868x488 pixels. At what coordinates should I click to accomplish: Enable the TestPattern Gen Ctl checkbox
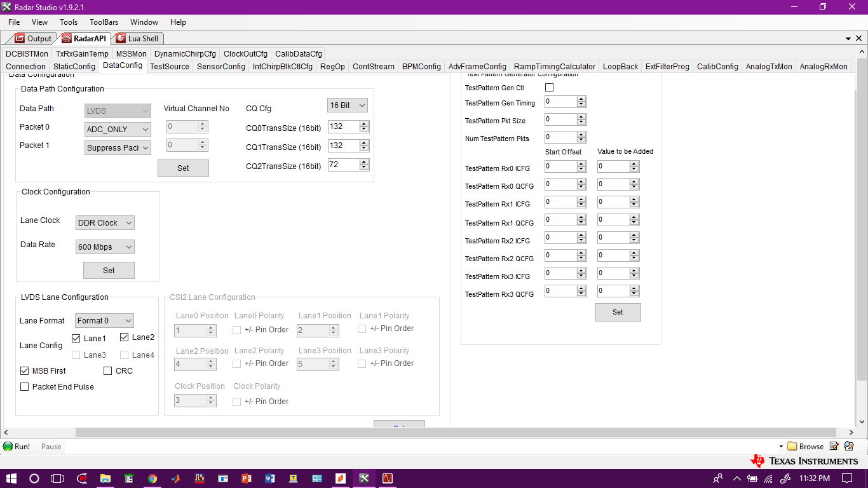click(x=550, y=88)
